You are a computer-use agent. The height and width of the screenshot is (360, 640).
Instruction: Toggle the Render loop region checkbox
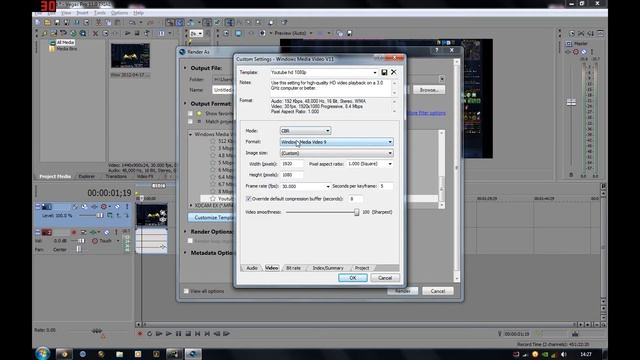coord(190,241)
